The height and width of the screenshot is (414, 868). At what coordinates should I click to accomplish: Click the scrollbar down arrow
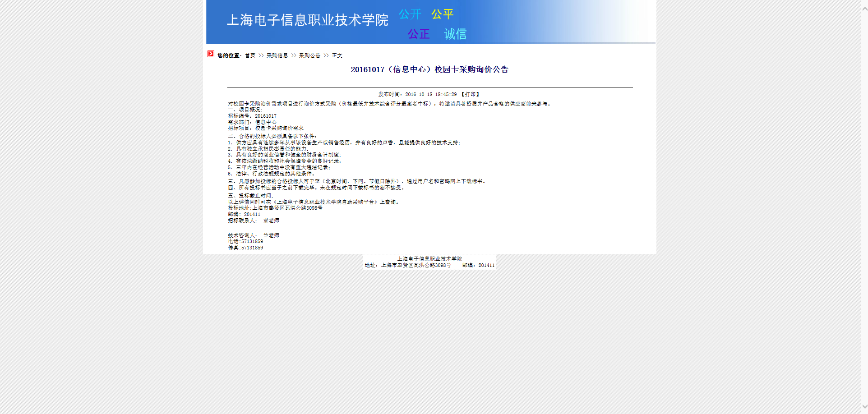click(864, 406)
